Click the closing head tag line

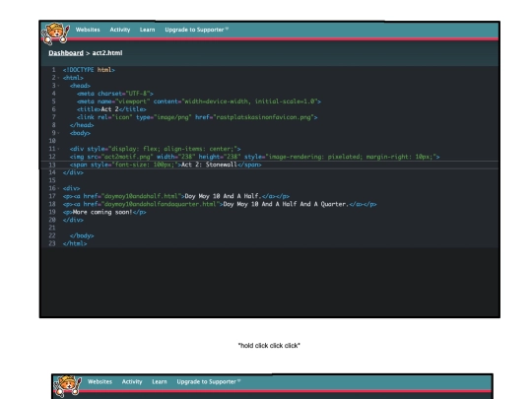tap(82, 125)
